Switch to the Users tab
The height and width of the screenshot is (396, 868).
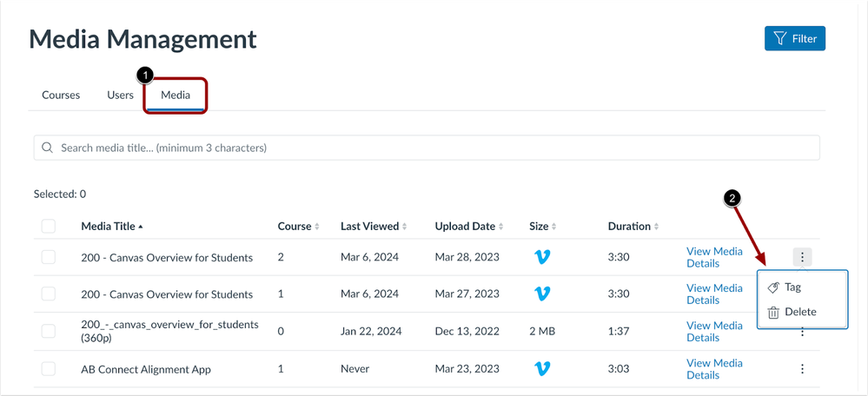[x=120, y=96]
